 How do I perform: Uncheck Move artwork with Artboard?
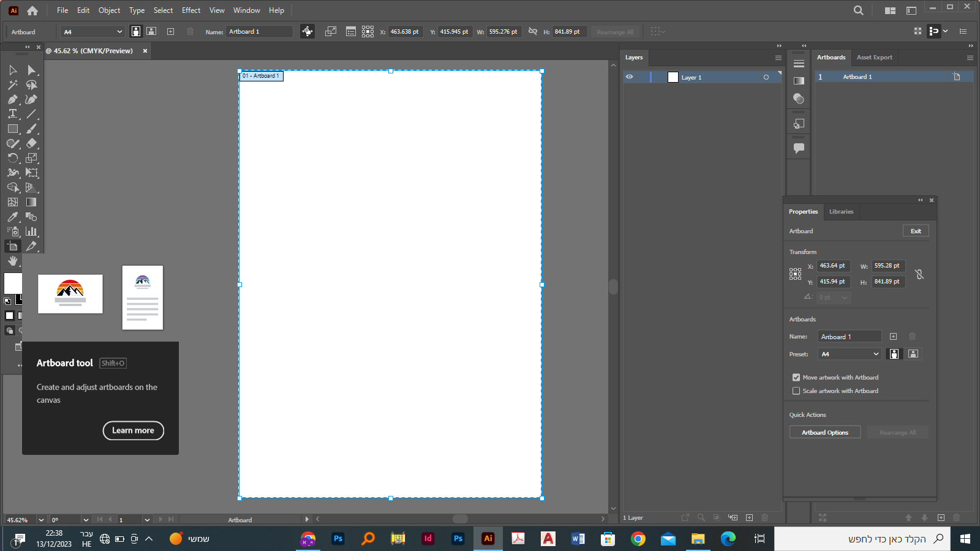pyautogui.click(x=796, y=378)
